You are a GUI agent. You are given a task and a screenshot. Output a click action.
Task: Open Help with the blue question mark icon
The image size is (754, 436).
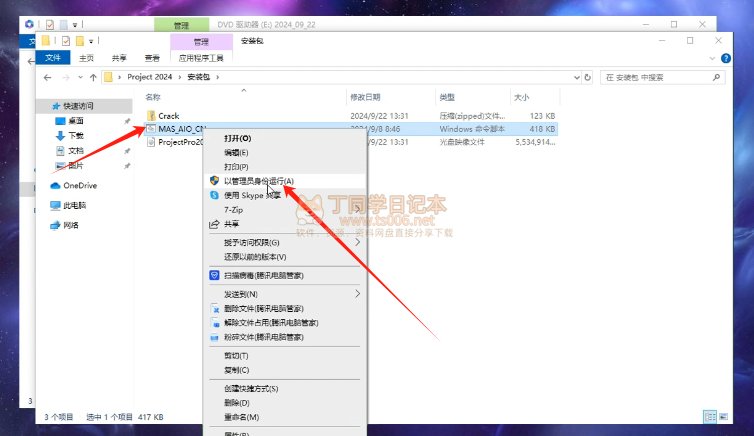click(x=726, y=58)
